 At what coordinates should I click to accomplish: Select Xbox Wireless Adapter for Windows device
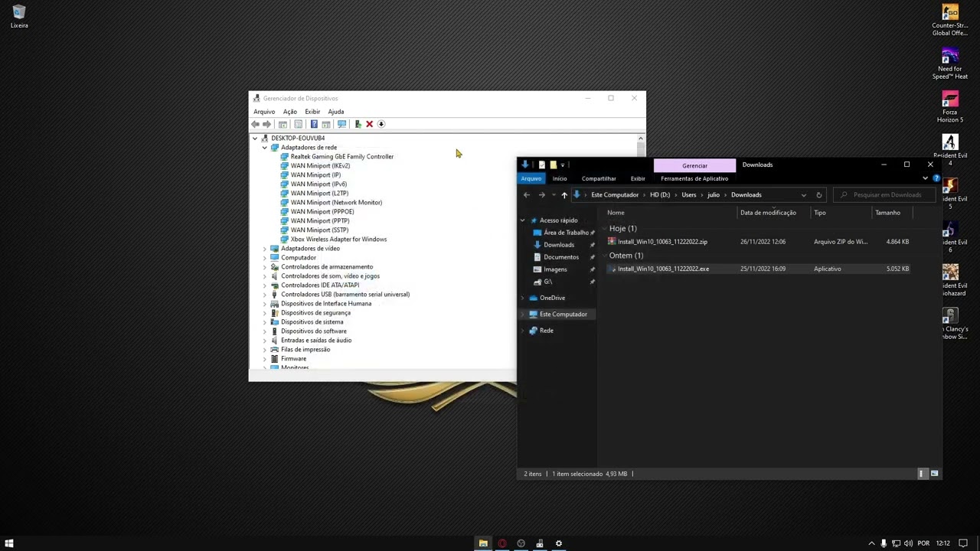click(x=338, y=240)
